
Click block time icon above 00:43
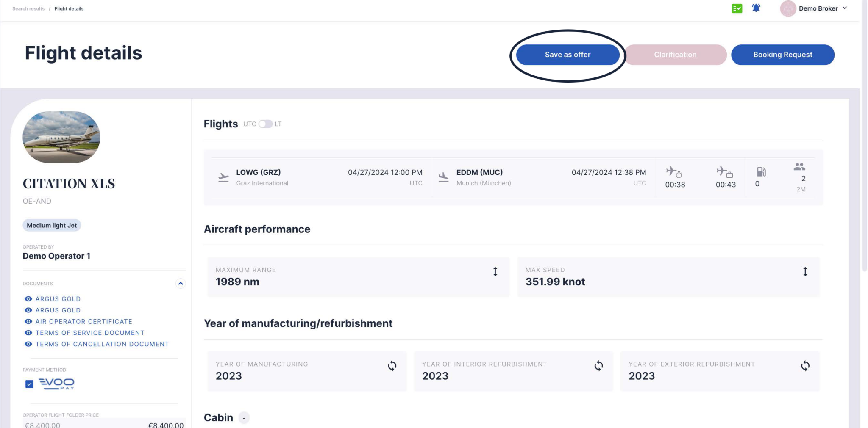coord(724,172)
